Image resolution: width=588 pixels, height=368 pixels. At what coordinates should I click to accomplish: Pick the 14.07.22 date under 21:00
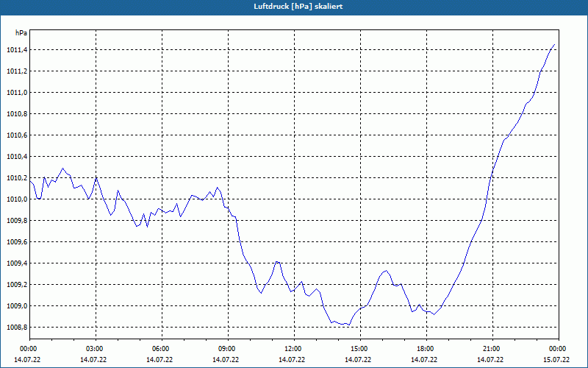coord(490,360)
